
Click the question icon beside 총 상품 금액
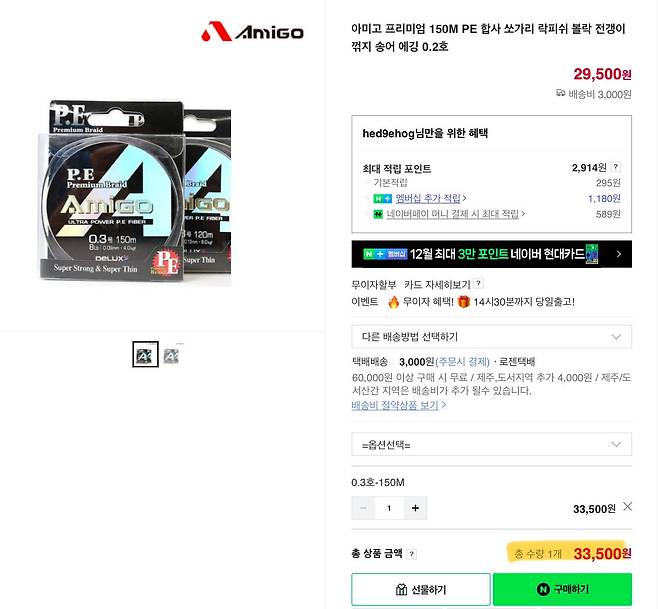[412, 554]
